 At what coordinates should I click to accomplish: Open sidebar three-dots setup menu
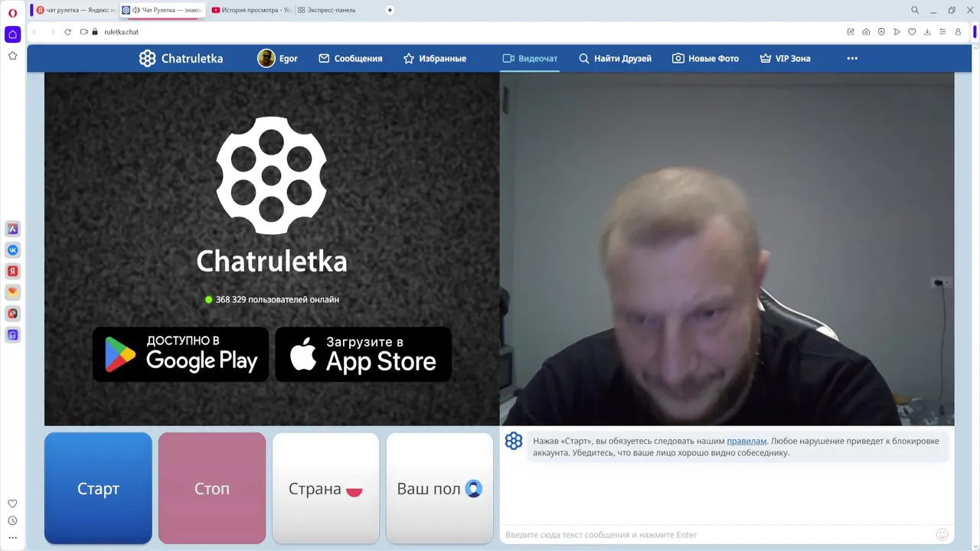[x=12, y=538]
